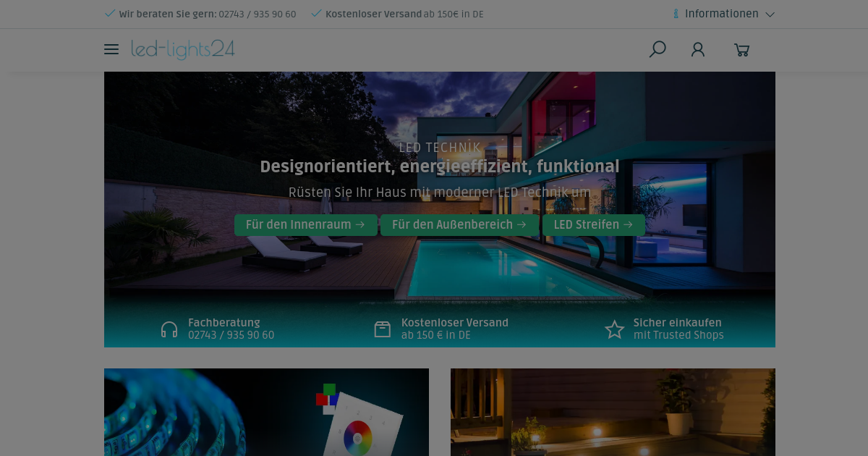The image size is (868, 456).
Task: Go to led-lights24 homepage via logo
Action: click(x=183, y=49)
